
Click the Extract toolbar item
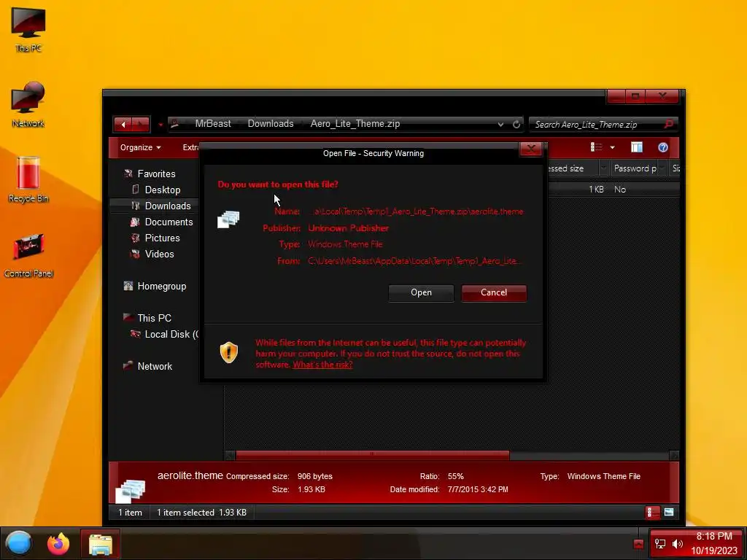[x=190, y=147]
